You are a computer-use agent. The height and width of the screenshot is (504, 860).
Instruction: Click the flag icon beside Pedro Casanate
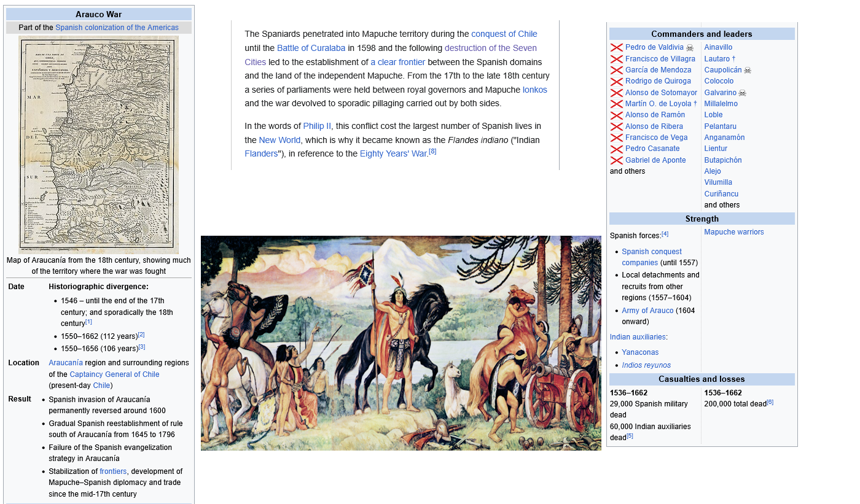click(x=616, y=149)
